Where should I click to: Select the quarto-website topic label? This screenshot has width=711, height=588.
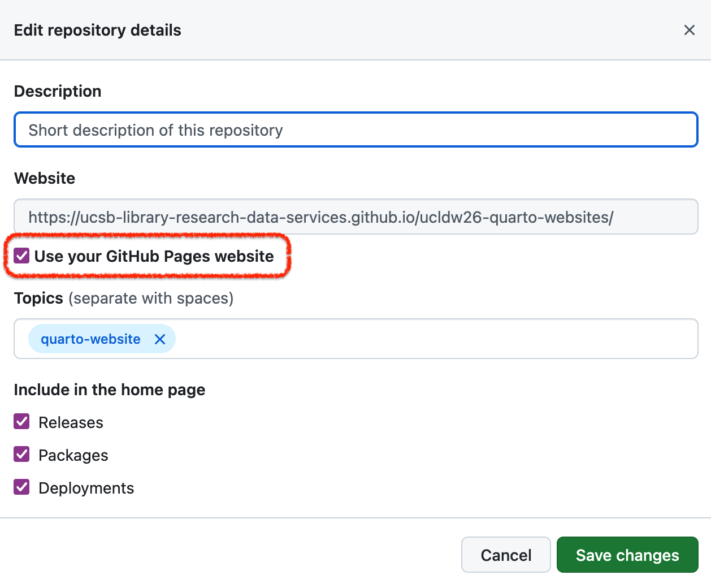90,339
